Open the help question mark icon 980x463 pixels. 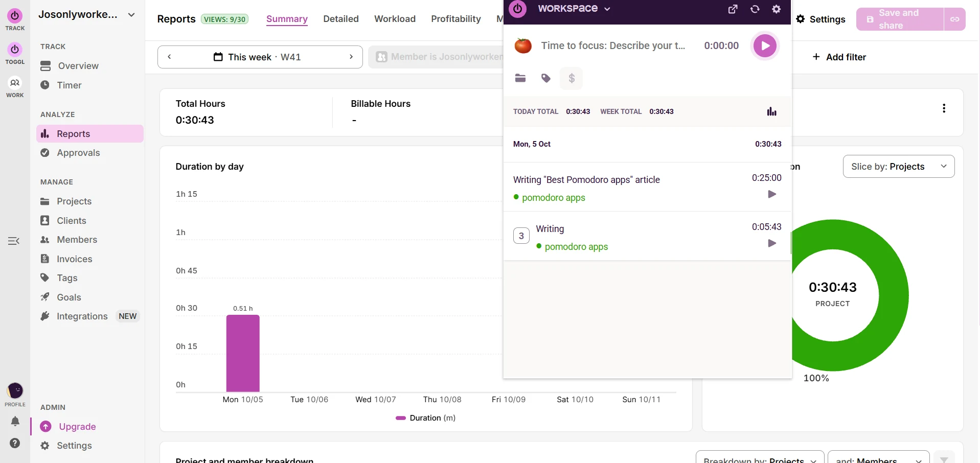click(x=15, y=443)
